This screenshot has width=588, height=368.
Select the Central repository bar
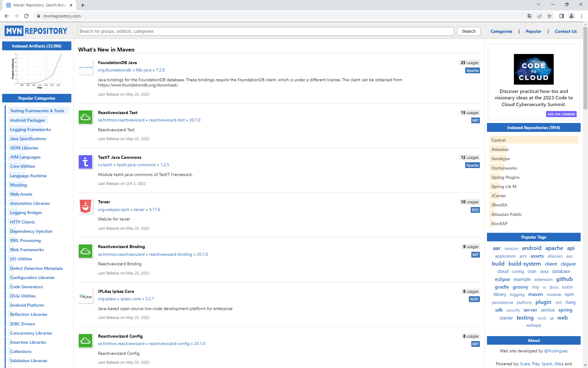coord(533,140)
